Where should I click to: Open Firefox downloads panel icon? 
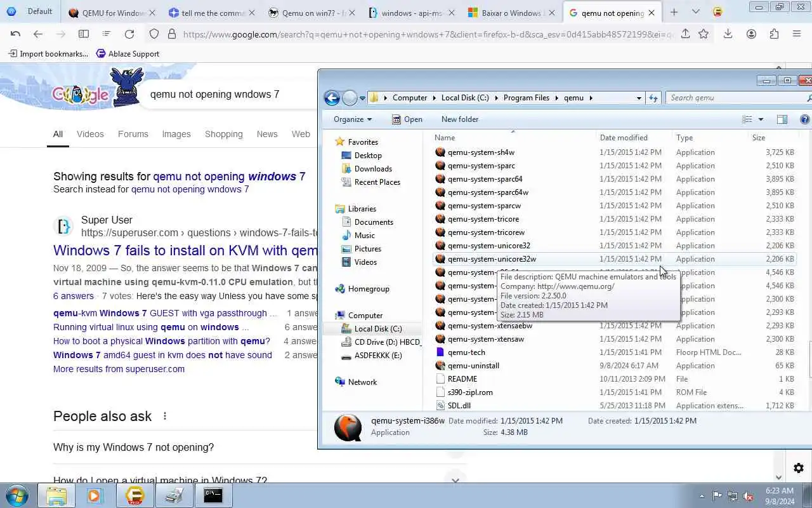(728, 34)
